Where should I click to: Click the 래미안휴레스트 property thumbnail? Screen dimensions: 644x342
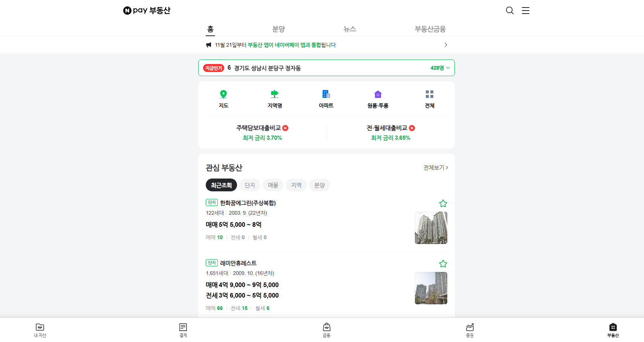[x=431, y=288]
